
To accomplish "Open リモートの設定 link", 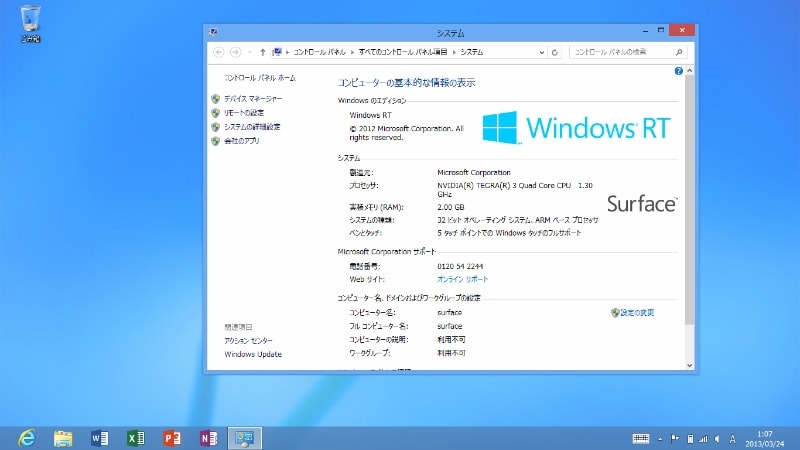I will (x=244, y=113).
